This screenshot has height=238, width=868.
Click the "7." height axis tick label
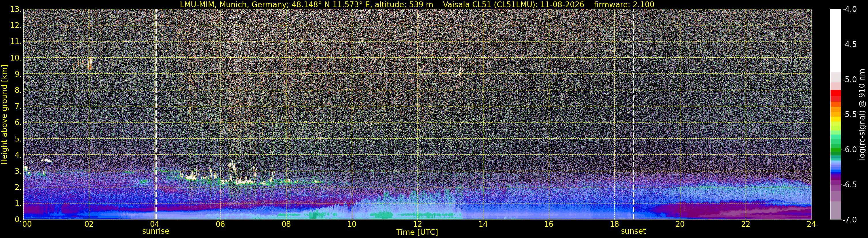pos(18,106)
